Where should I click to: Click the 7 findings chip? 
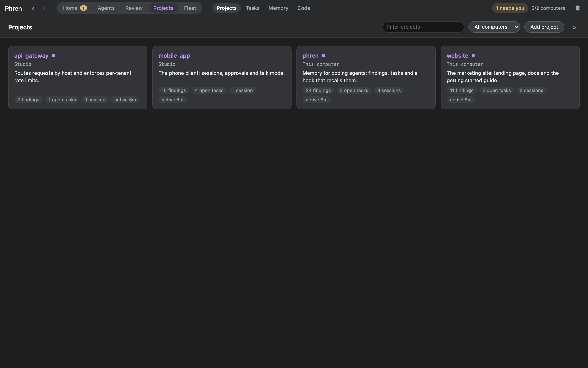pyautogui.click(x=28, y=100)
